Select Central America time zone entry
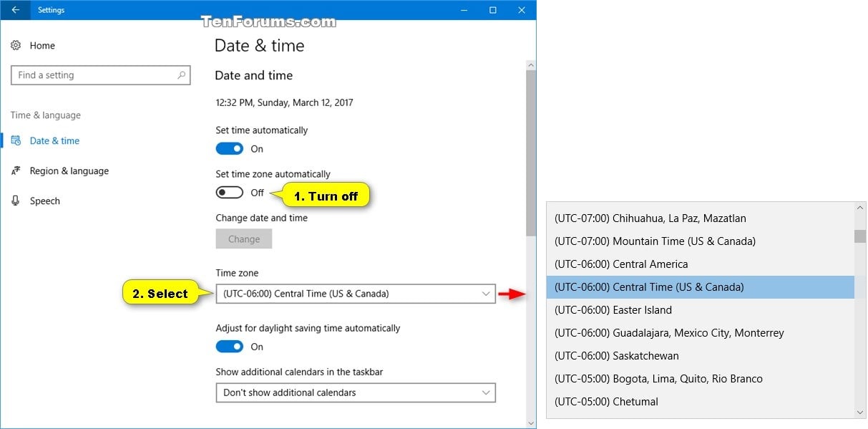This screenshot has height=429, width=868. [700, 264]
